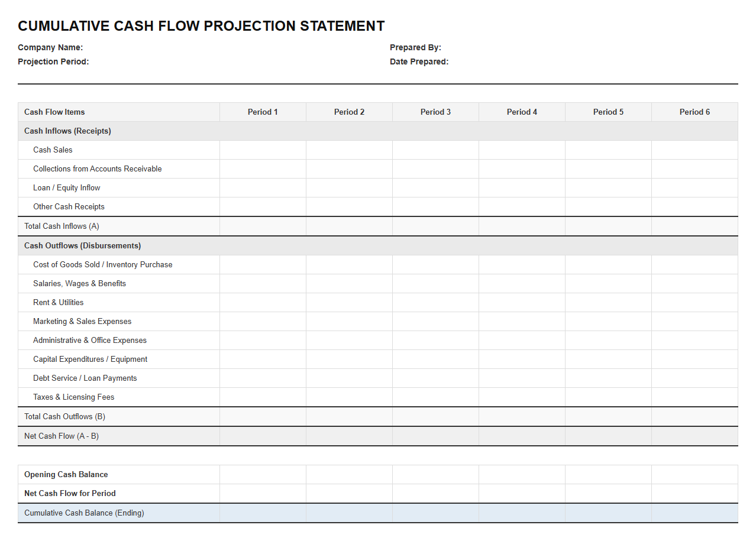Click the Taxes & Licensing Fees label

73,397
